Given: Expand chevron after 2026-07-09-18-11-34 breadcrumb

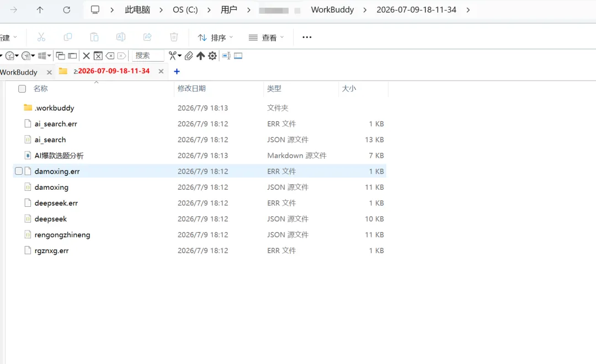Looking at the screenshot, I should 468,10.
